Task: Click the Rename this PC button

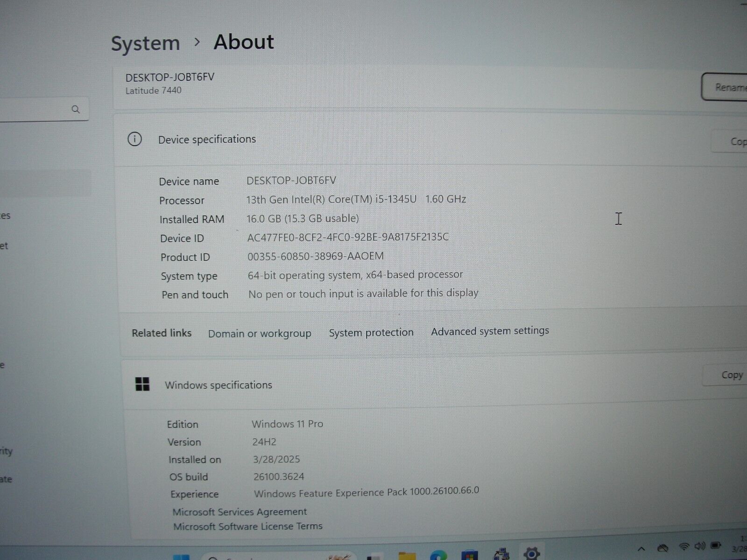Action: [724, 87]
